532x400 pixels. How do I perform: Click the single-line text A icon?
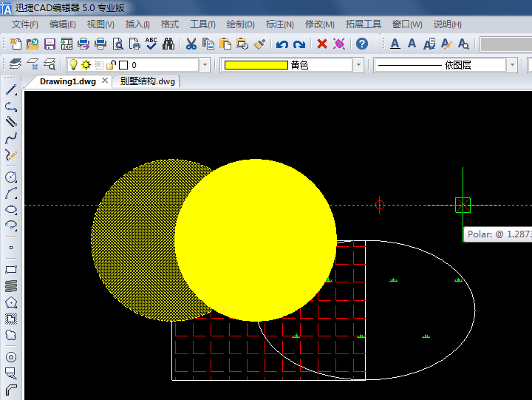412,44
